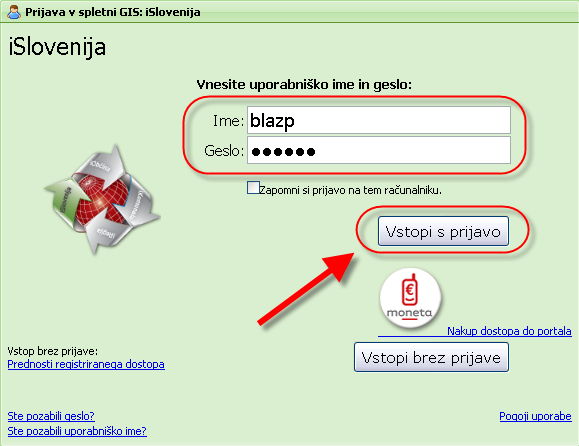The height and width of the screenshot is (446, 579).
Task: Open 'Pogoji uporabe' link
Action: (535, 416)
